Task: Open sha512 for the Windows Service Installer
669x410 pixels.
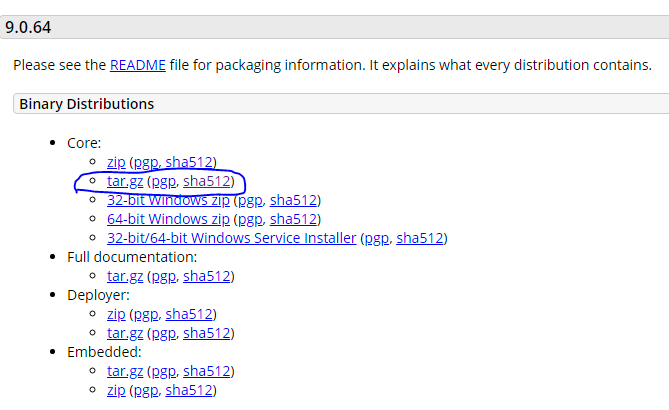Action: pyautogui.click(x=420, y=238)
